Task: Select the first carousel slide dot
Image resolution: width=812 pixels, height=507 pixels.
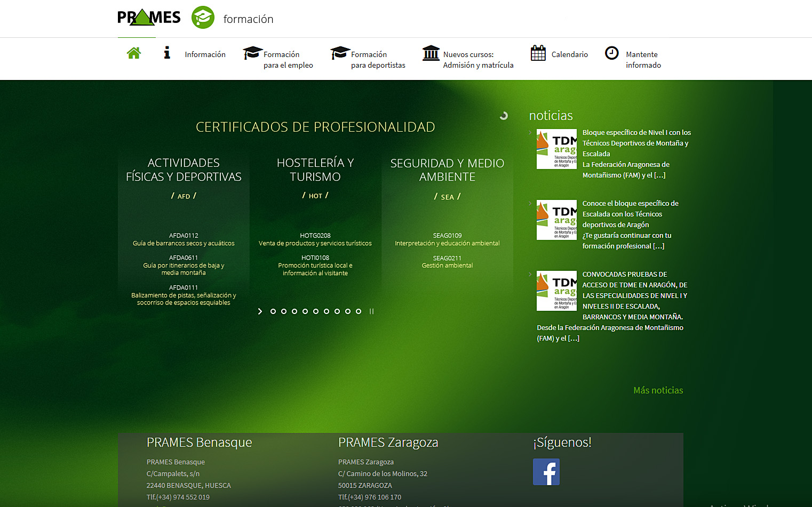Action: click(x=273, y=311)
